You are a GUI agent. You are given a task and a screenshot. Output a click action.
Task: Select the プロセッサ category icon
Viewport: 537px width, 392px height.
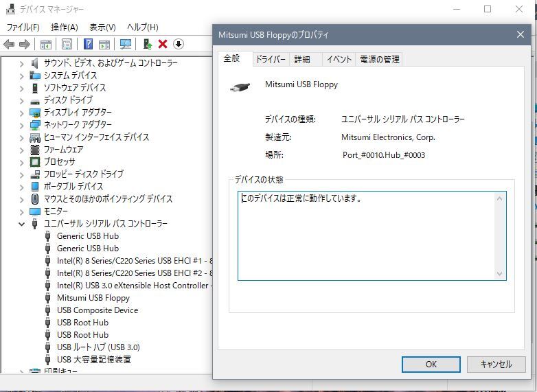click(35, 162)
